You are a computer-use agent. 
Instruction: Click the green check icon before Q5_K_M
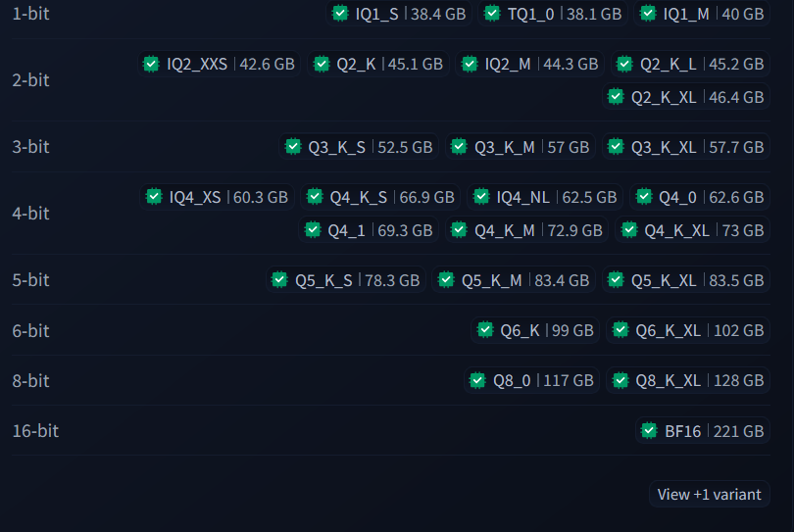click(446, 280)
